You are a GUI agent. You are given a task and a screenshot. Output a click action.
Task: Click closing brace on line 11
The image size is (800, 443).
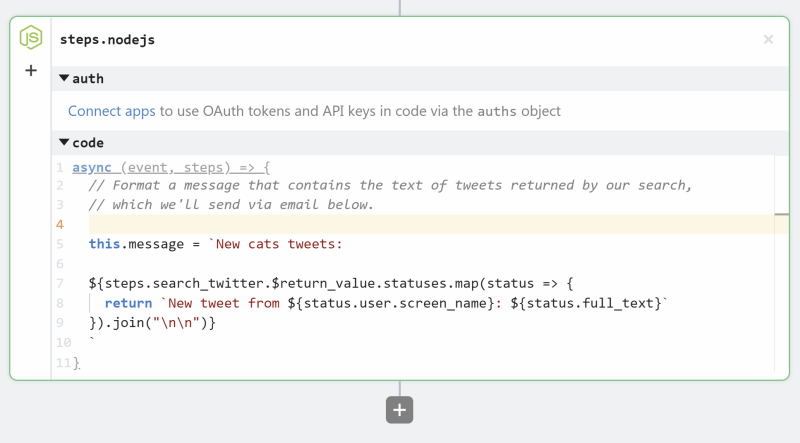(x=77, y=363)
